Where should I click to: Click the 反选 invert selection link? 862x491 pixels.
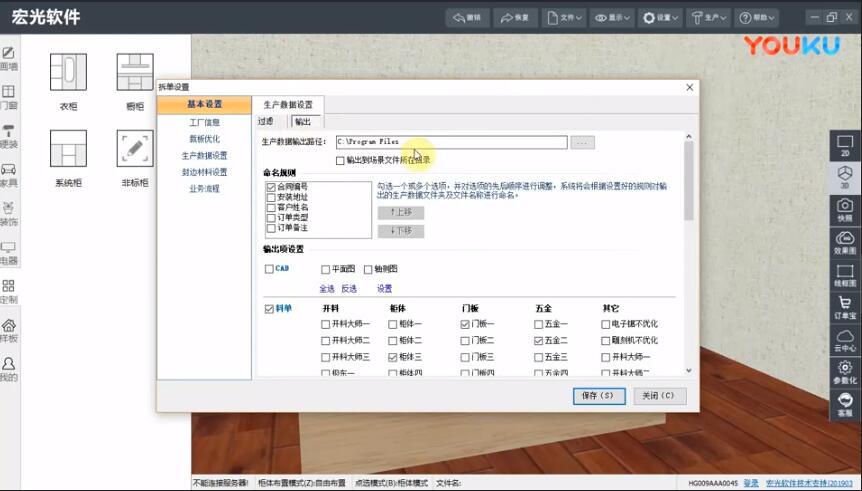point(349,289)
